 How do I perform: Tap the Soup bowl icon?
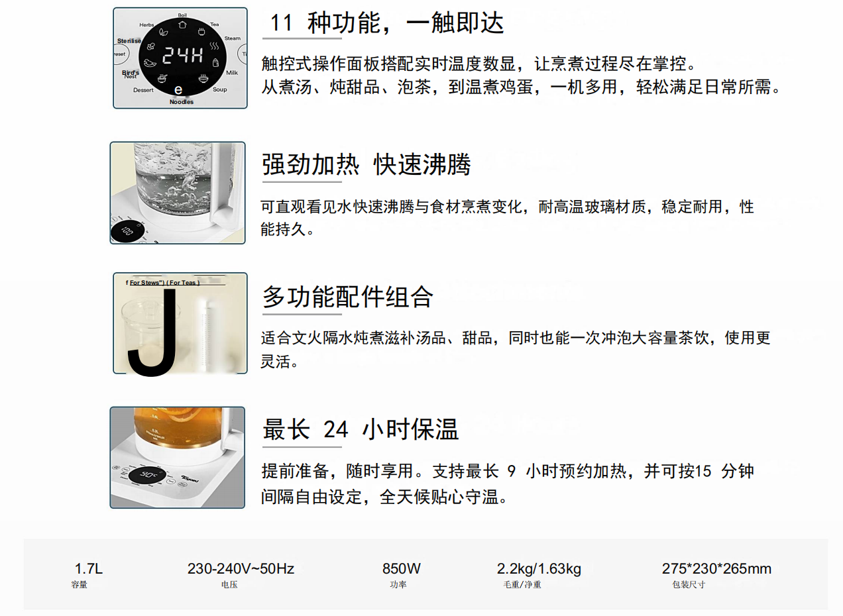point(203,79)
